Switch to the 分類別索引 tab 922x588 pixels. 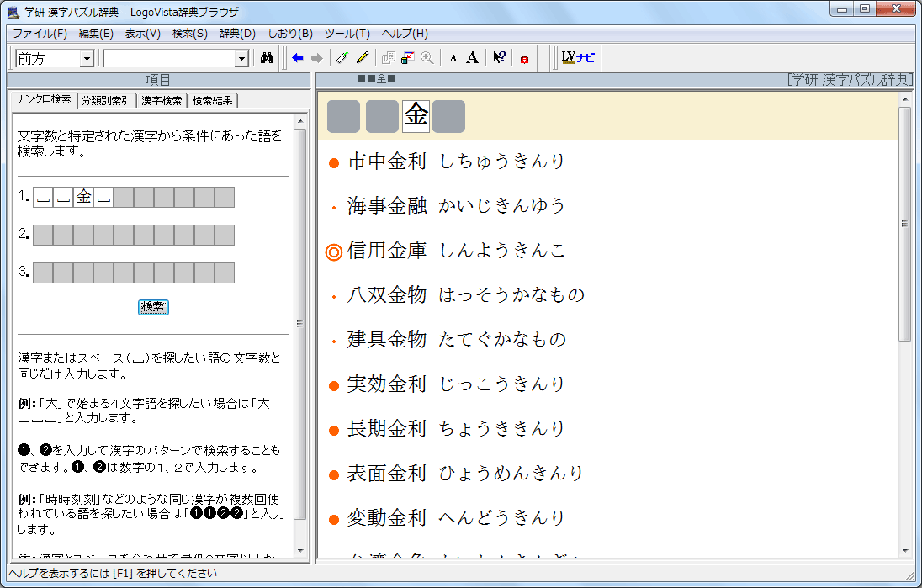[x=107, y=101]
